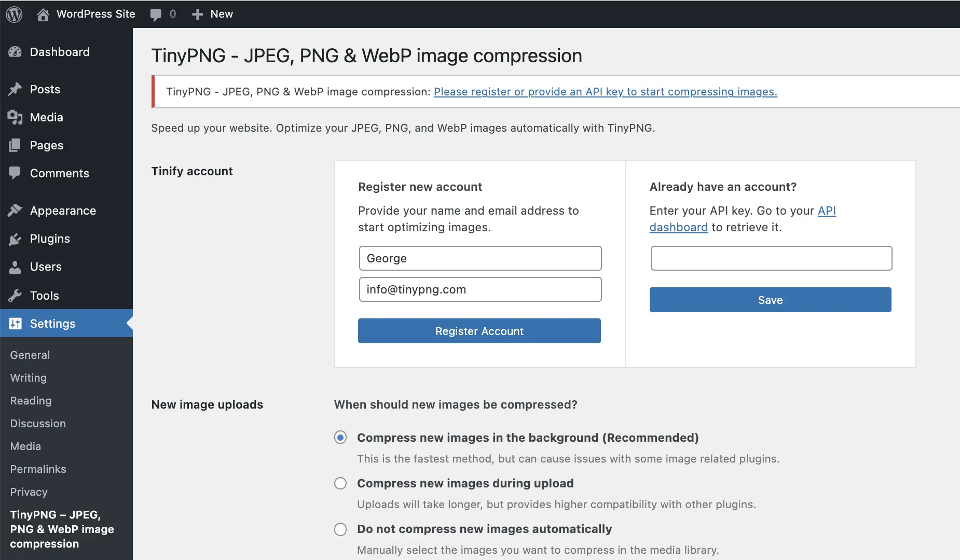The height and width of the screenshot is (560, 960).
Task: Collapse the Settings submenu
Action: (x=51, y=324)
